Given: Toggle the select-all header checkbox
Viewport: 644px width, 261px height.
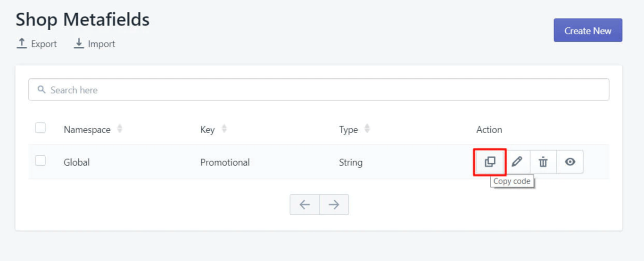Looking at the screenshot, I should pyautogui.click(x=41, y=128).
